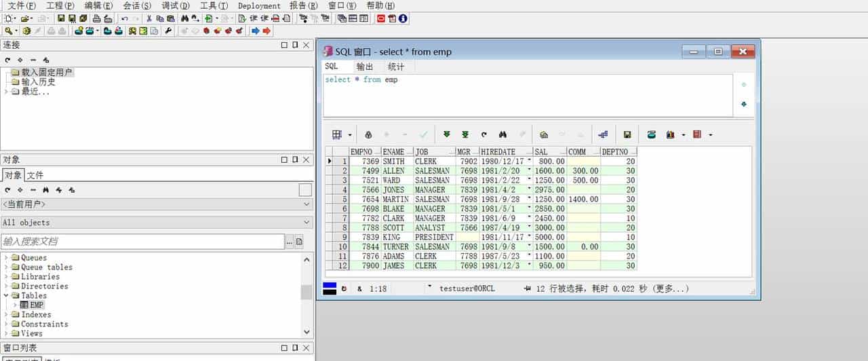Screen dimensions: 868x361
Task: Open the 文件(F) menu
Action: pyautogui.click(x=20, y=5)
